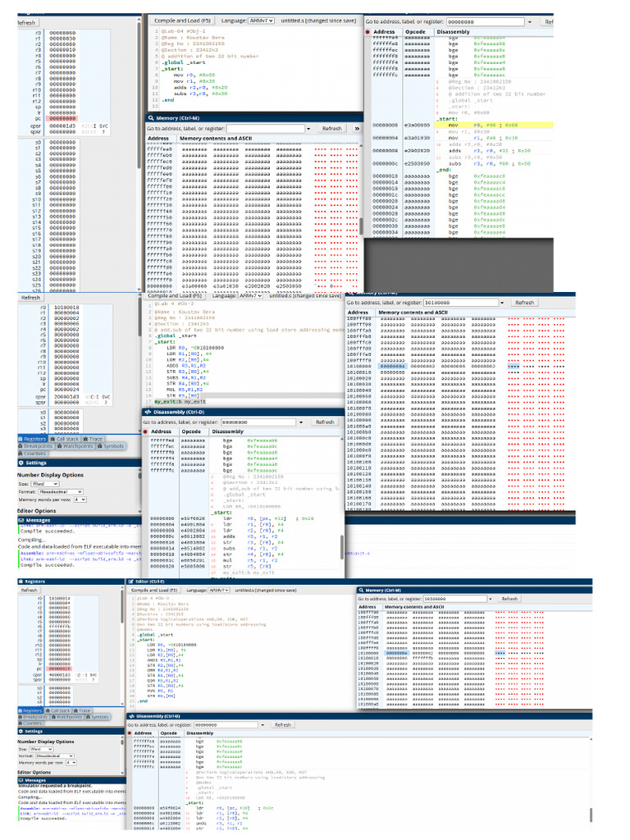
Task: Click the red breakpoint dot in middle Disassembly header
Action: click(145, 431)
